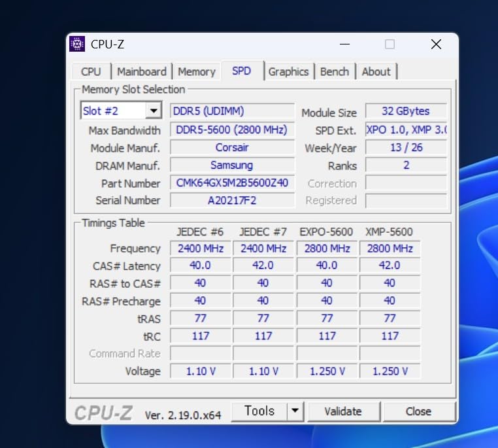The width and height of the screenshot is (498, 448).
Task: Click EXPO-5600 voltage 1.250 V
Action: point(327,371)
